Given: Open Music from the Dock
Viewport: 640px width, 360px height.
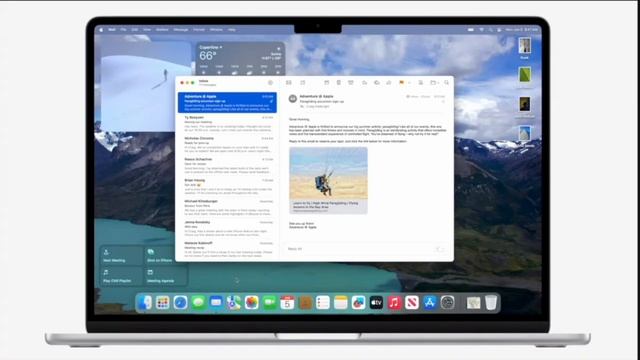Looking at the screenshot, I should click(x=394, y=302).
